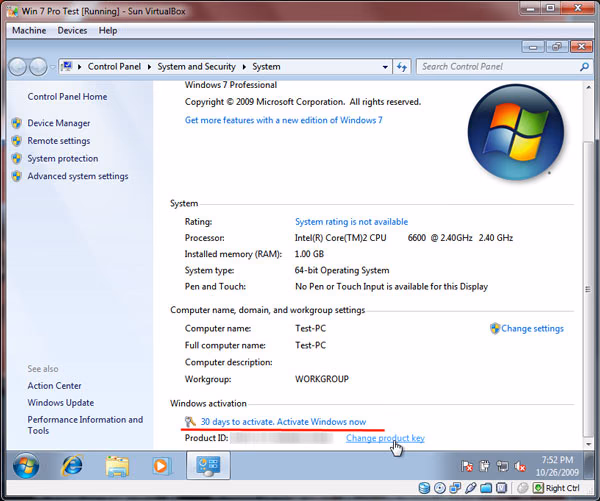This screenshot has width=600, height=501.
Task: Select the System breadcrumb item
Action: (266, 67)
